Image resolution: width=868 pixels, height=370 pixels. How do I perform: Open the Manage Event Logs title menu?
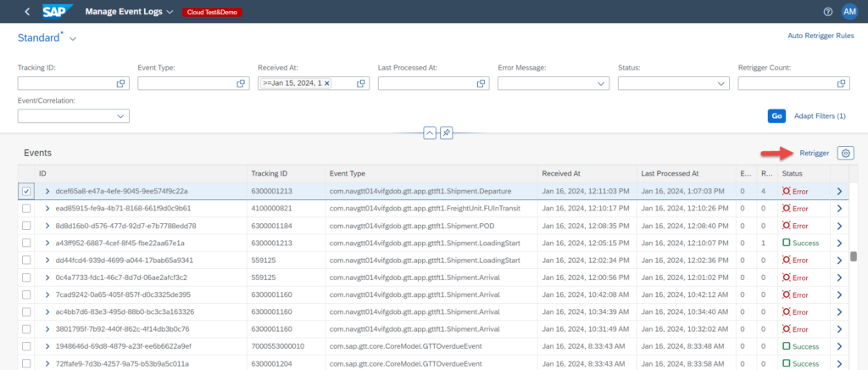(170, 12)
